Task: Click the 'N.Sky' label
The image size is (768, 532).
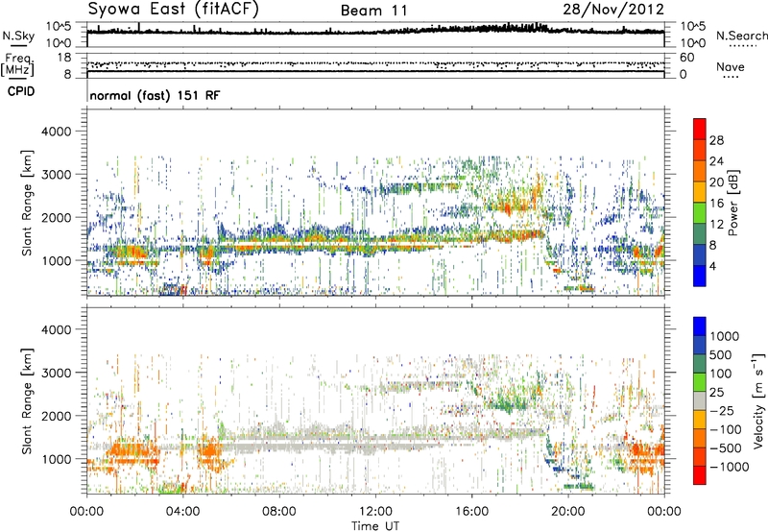Action: point(18,36)
